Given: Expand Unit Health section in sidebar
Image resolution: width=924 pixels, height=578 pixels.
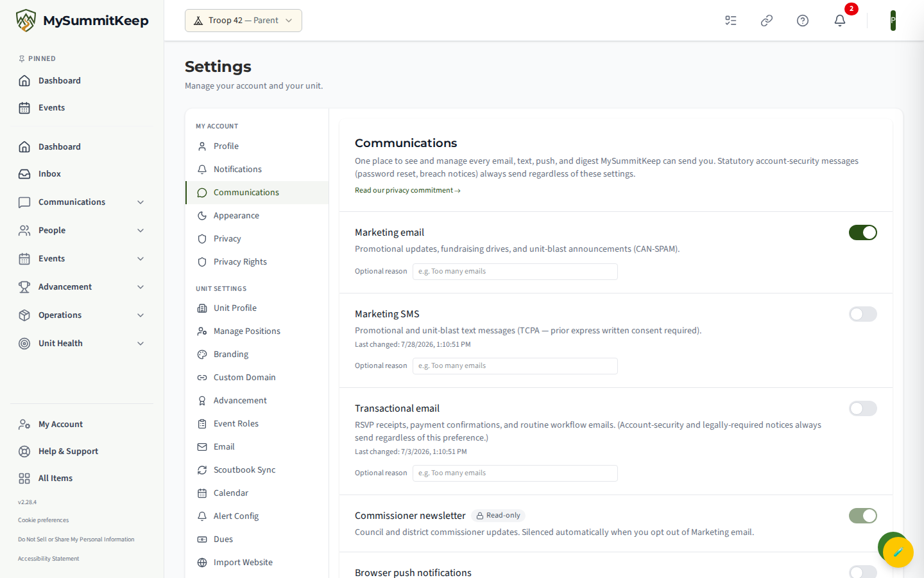Looking at the screenshot, I should coord(81,343).
